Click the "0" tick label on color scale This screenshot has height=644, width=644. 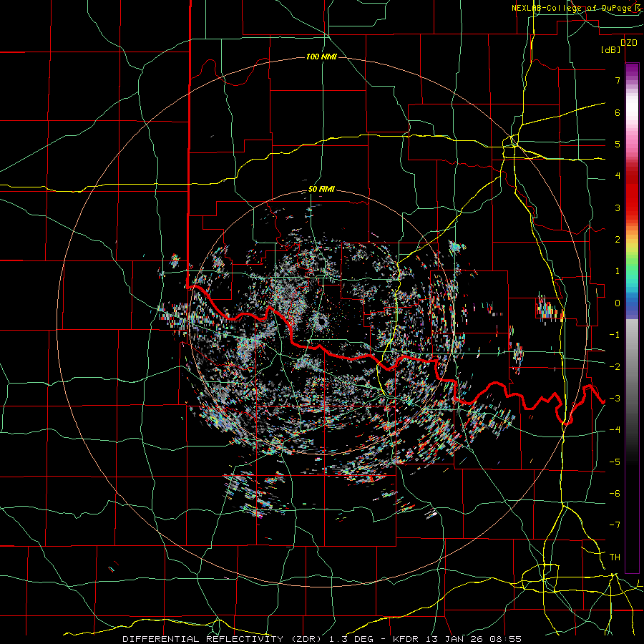(618, 303)
